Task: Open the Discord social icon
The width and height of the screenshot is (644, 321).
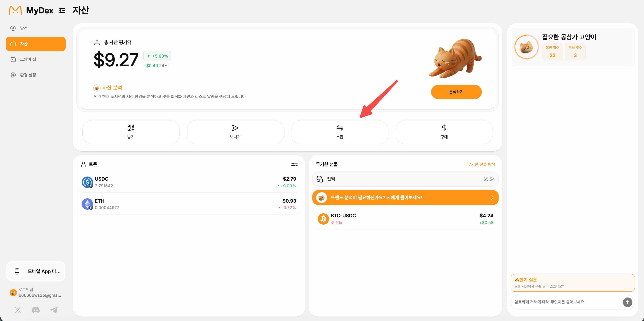Action: [36, 310]
